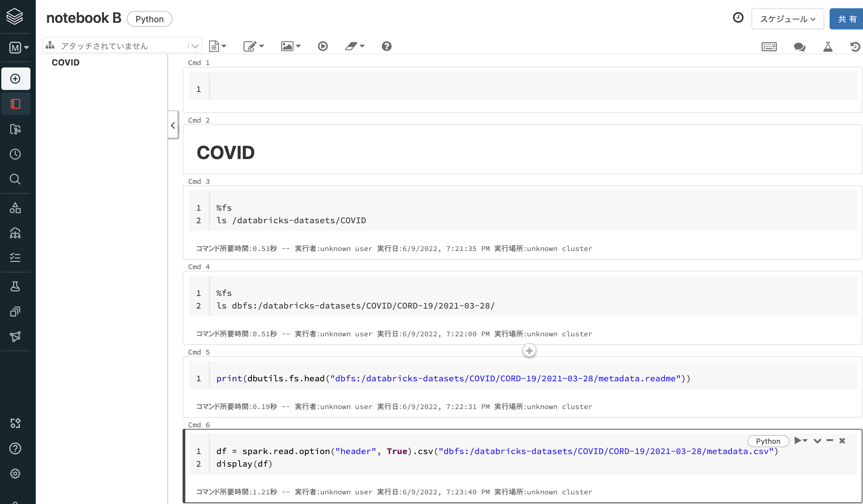
Task: Toggle the keyboard shortcuts panel
Action: [x=769, y=47]
